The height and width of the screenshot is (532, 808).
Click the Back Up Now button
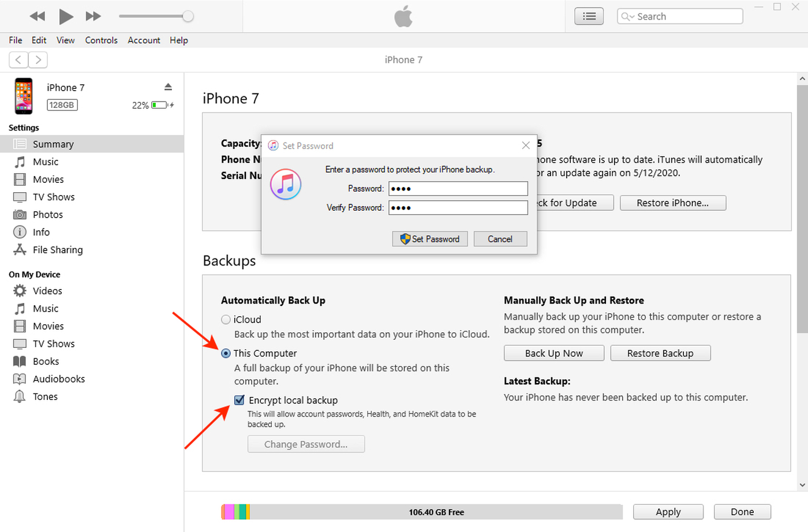553,353
